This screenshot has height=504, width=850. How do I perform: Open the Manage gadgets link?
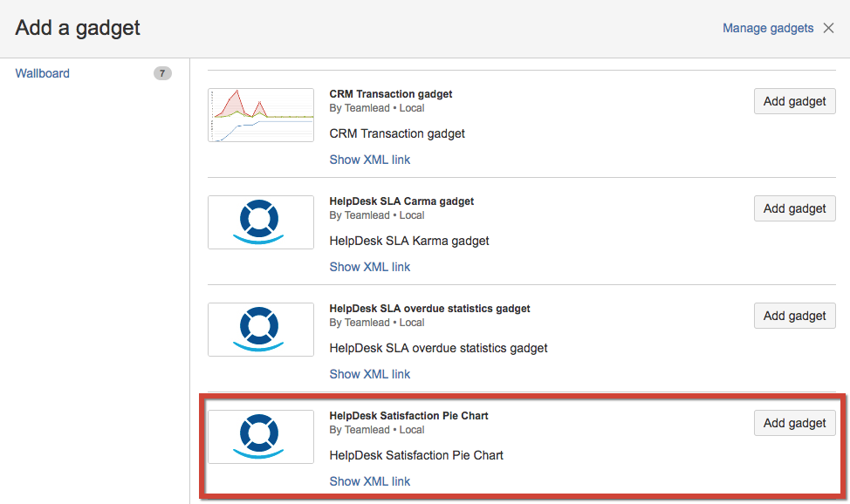768,28
